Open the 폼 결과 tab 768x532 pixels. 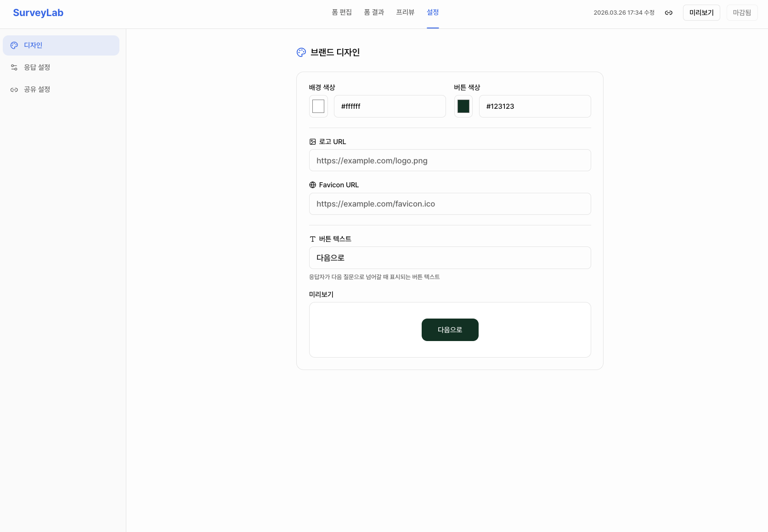pos(373,12)
